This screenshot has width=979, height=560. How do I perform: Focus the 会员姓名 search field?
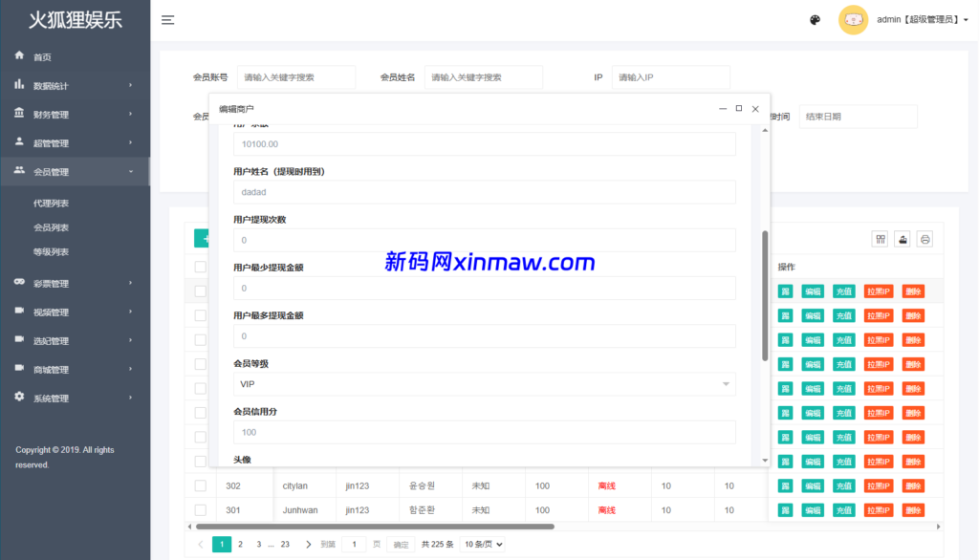(x=483, y=77)
